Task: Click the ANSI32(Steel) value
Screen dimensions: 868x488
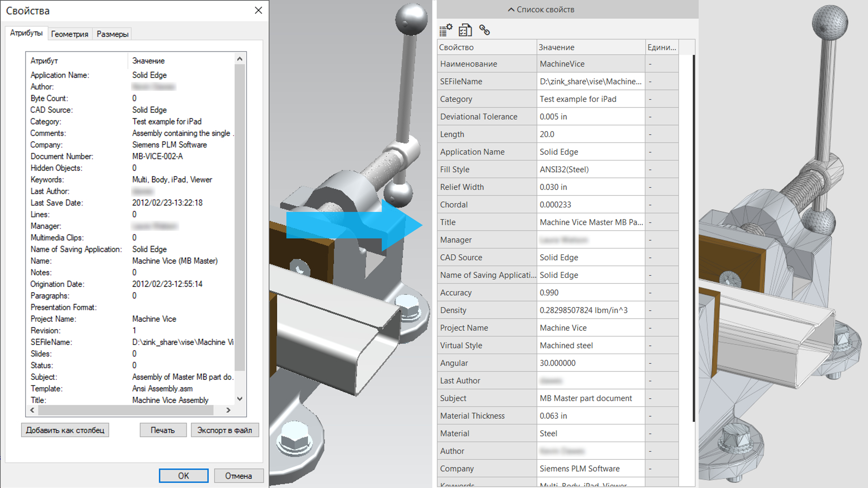Action: point(591,169)
